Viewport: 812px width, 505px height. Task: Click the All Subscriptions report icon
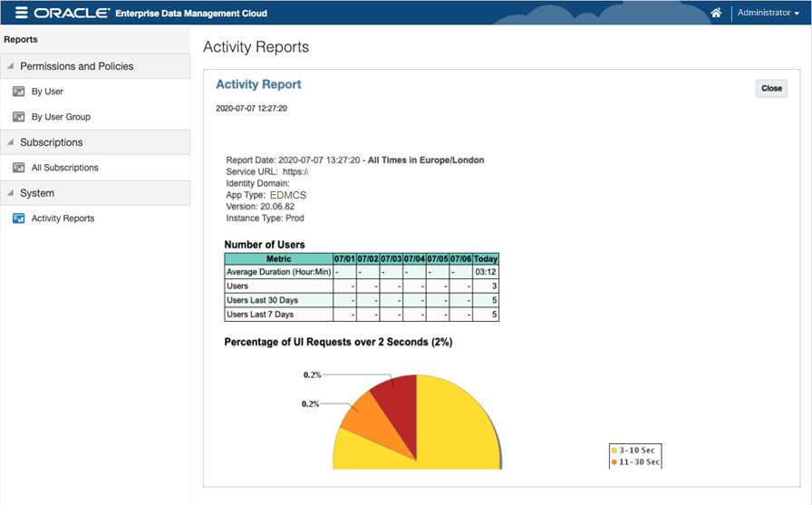pos(19,168)
